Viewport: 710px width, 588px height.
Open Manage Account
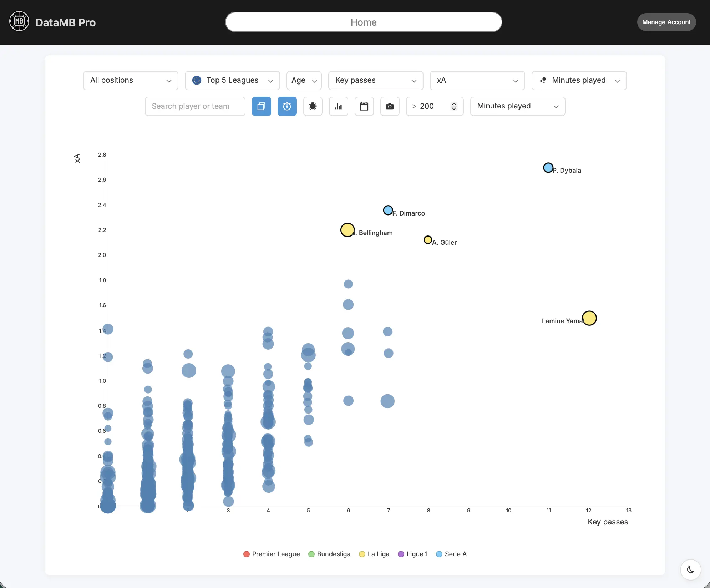tap(666, 22)
